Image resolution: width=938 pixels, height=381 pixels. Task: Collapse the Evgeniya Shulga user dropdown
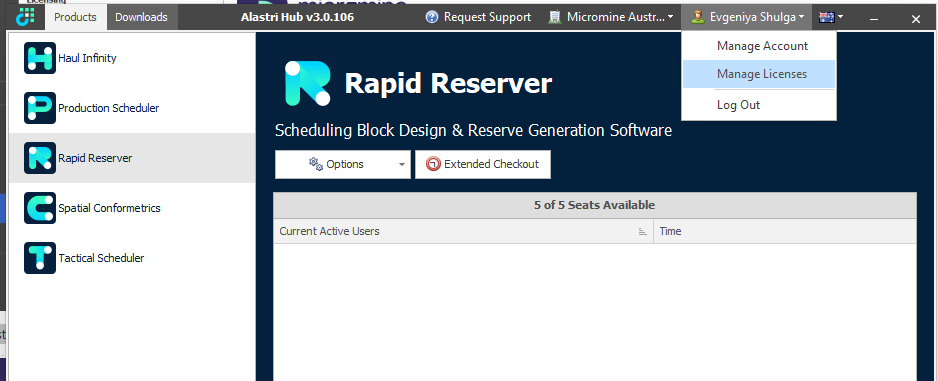pos(747,17)
